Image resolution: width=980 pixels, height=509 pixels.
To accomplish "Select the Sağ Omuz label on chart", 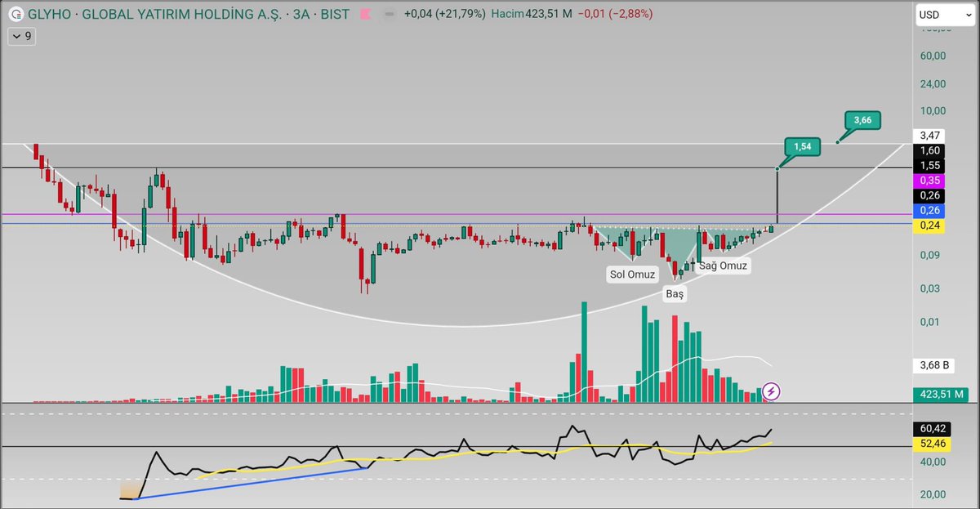I will pyautogui.click(x=722, y=266).
